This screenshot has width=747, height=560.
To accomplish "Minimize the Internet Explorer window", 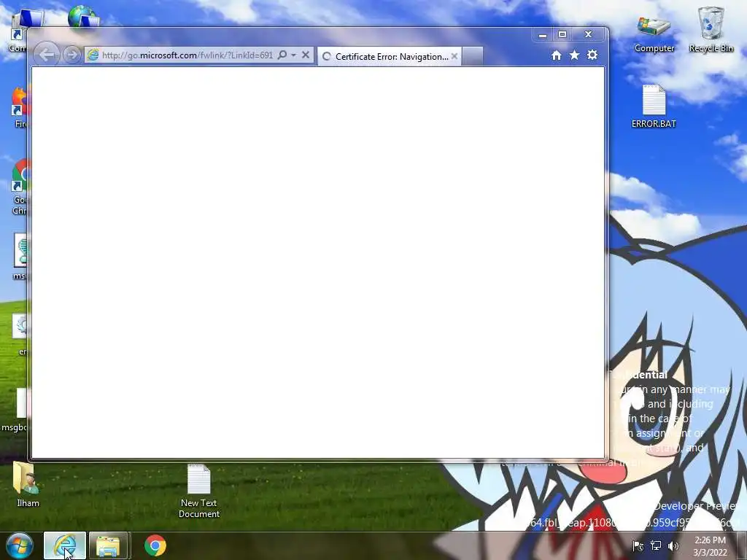I will [543, 35].
